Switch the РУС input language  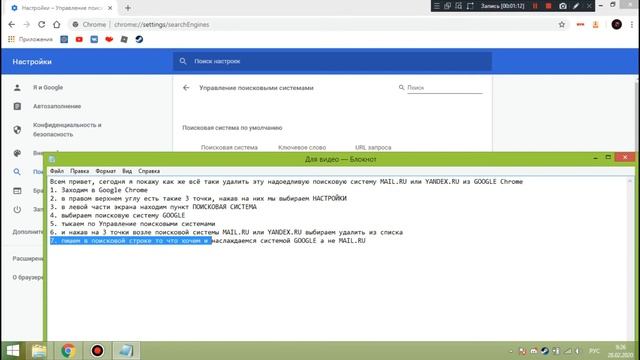(x=594, y=351)
